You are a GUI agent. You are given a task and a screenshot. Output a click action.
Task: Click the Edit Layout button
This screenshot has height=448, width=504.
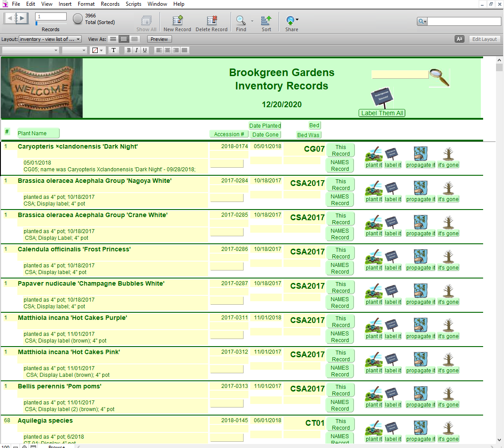click(484, 39)
